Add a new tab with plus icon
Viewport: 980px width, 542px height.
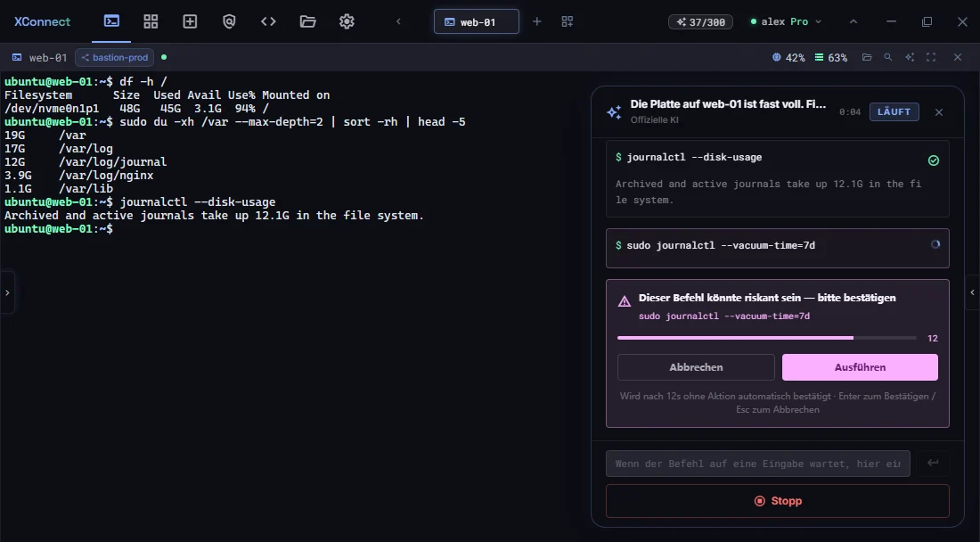pyautogui.click(x=537, y=21)
